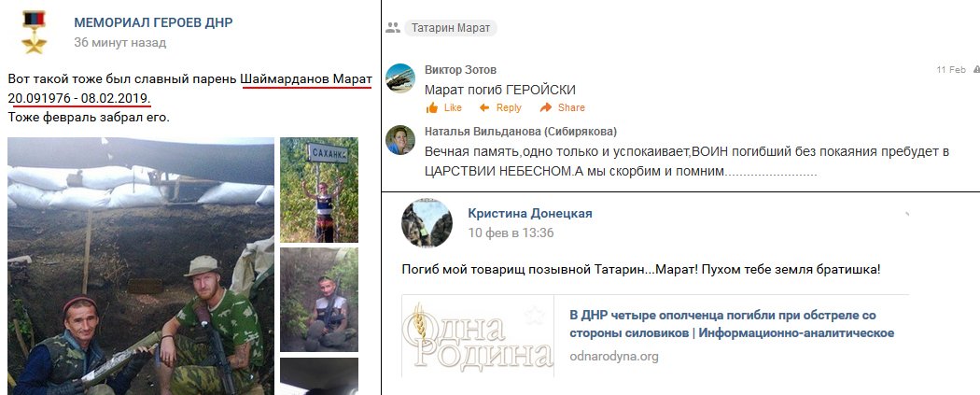
Task: Open the large photo of two soldiers
Action: 141,266
